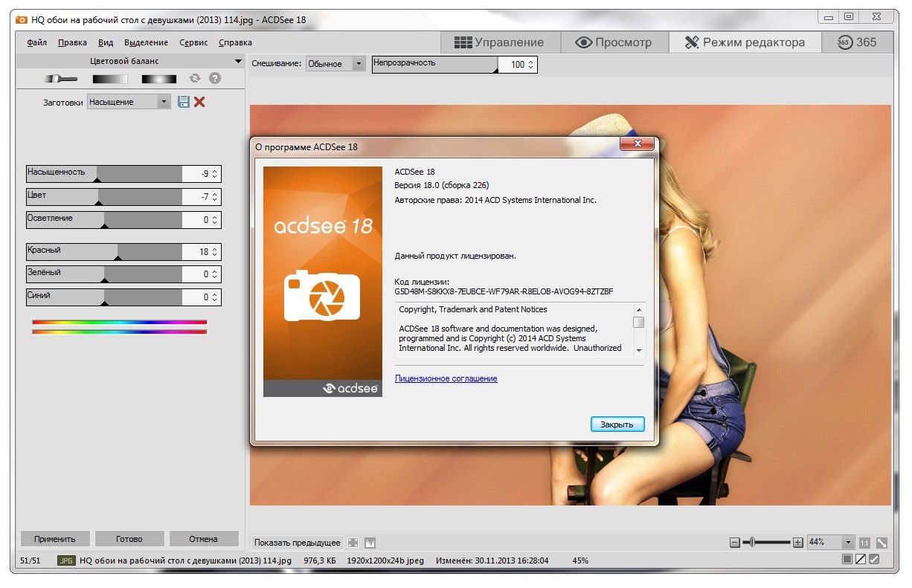Open the Вид menu
912x588 pixels.
click(106, 43)
